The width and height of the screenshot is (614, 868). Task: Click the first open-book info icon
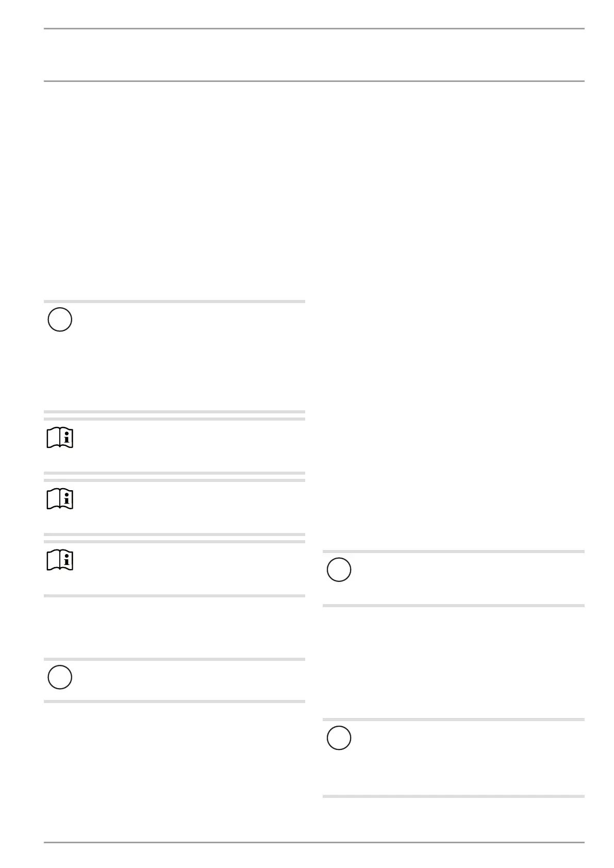click(60, 439)
